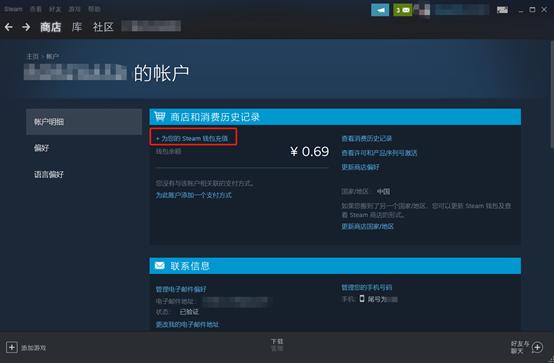554x363 pixels.
Task: Click 帐户 in the breadcrumb
Action: [x=52, y=57]
